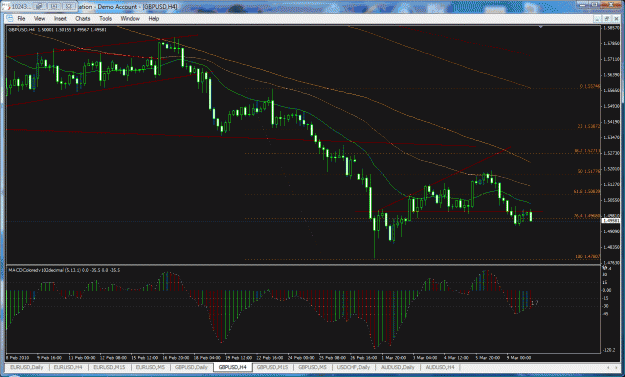Click the current price label 1.49581
The height and width of the screenshot is (377, 625).
click(x=611, y=220)
